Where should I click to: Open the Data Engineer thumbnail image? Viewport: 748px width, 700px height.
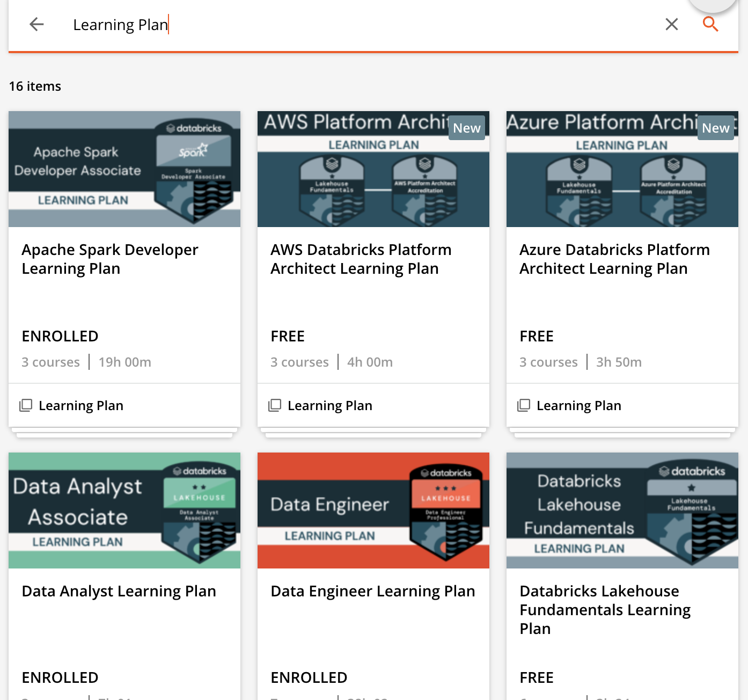pos(373,511)
